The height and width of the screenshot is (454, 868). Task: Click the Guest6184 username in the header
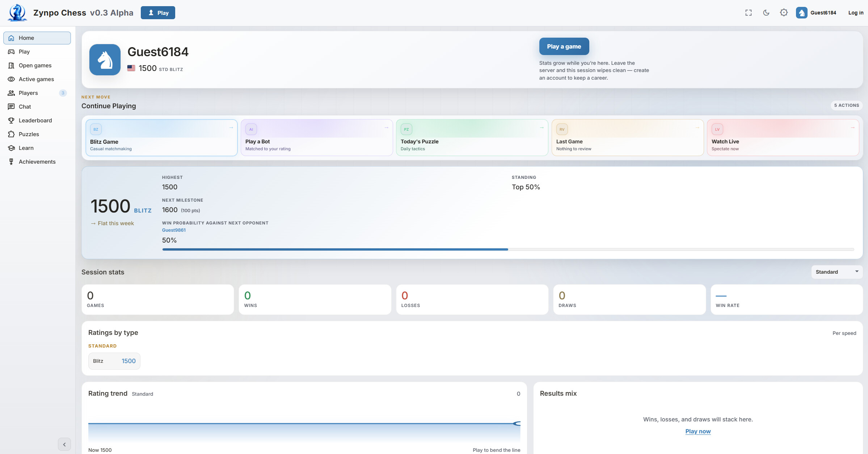(x=823, y=13)
